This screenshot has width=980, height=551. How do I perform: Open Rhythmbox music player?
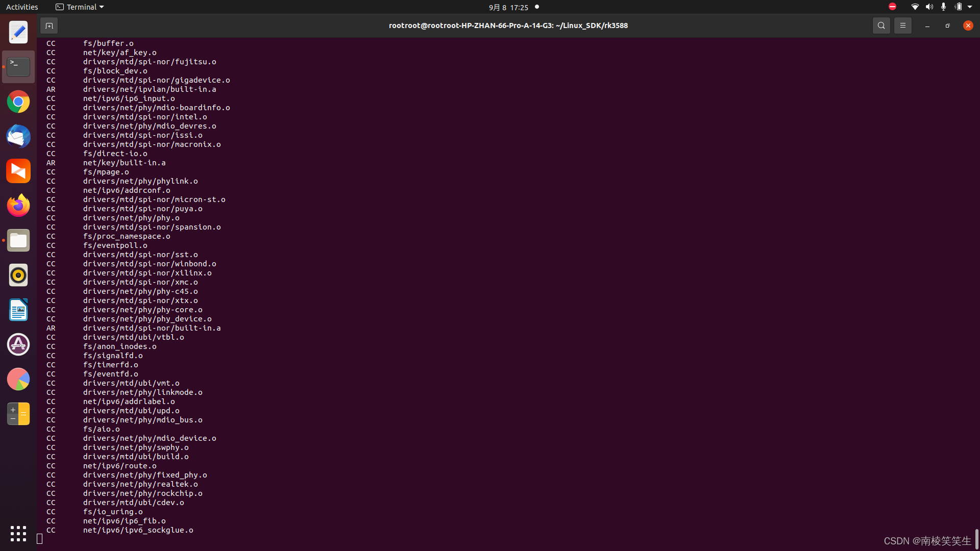point(18,275)
